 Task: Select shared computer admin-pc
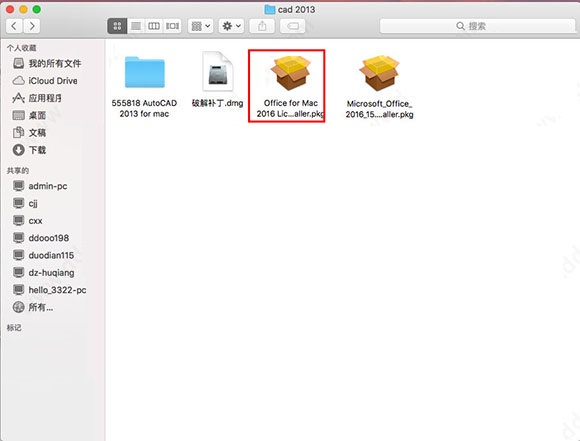pyautogui.click(x=40, y=186)
